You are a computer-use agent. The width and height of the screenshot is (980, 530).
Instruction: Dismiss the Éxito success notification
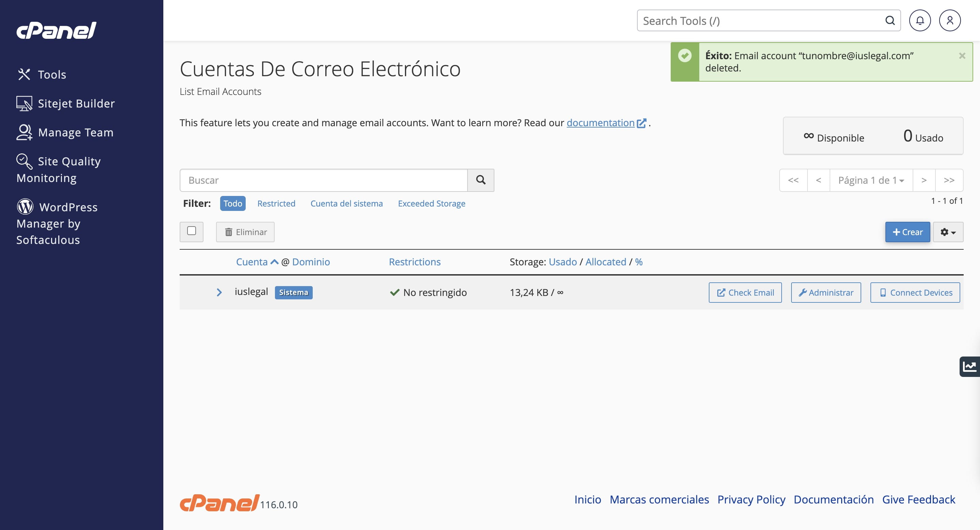(962, 55)
